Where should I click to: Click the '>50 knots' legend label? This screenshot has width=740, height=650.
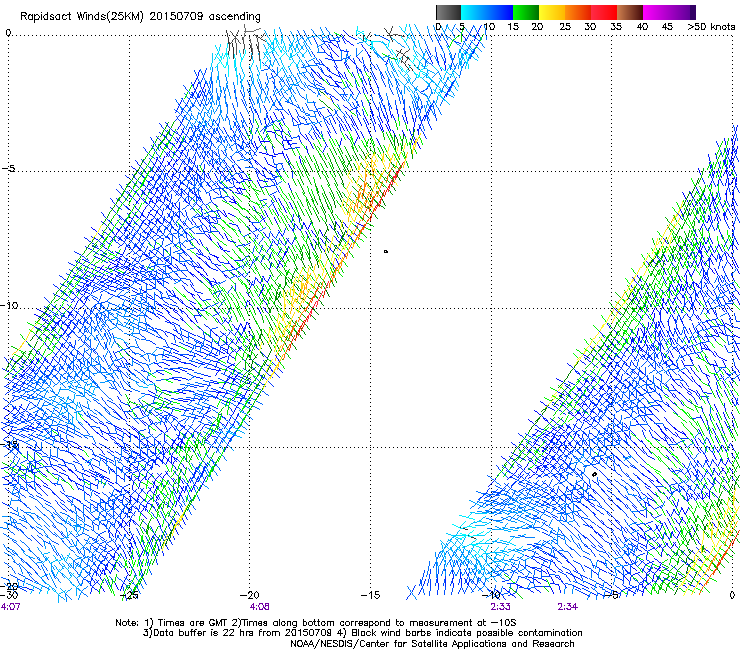coord(711,27)
